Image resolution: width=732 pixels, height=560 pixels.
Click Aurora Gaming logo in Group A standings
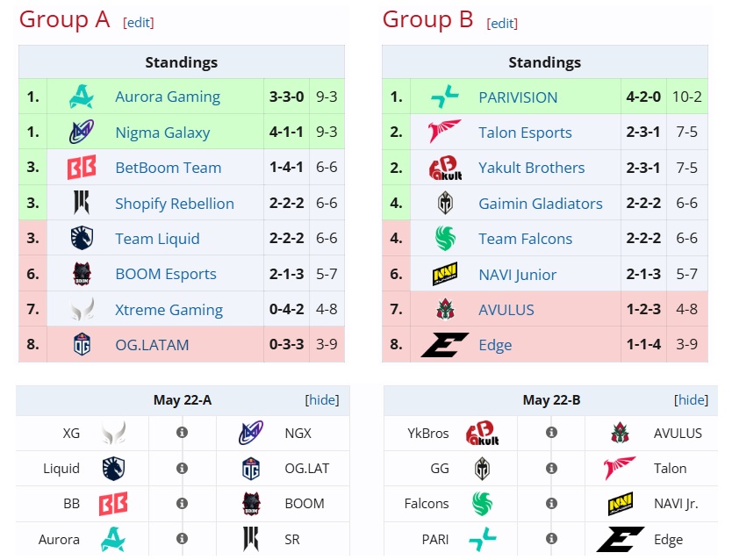(82, 97)
